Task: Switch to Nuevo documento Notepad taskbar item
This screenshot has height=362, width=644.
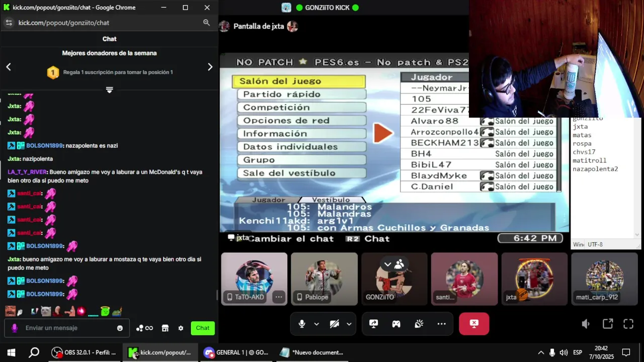Action: pyautogui.click(x=312, y=352)
